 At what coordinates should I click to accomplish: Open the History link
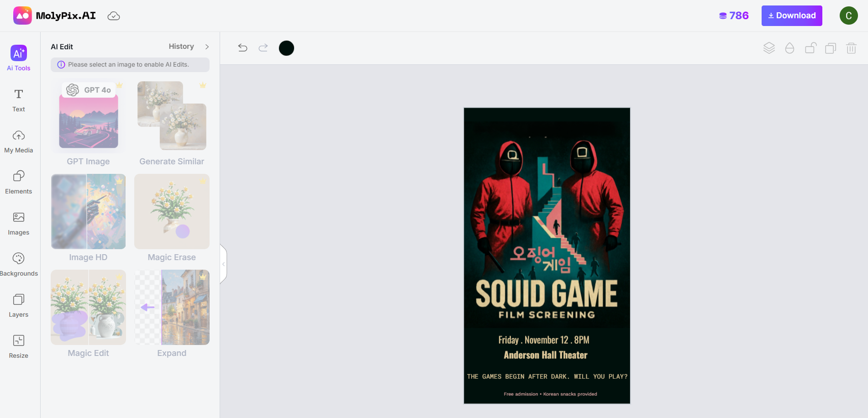pyautogui.click(x=181, y=47)
